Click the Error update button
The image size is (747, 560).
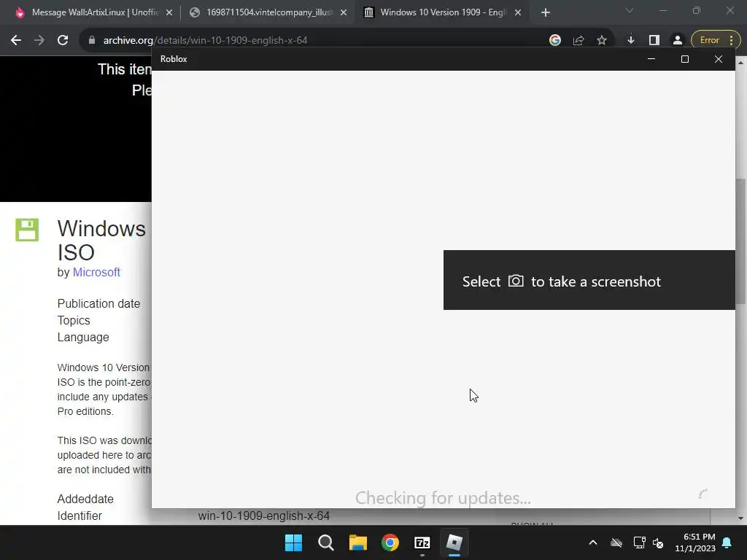[715, 41]
